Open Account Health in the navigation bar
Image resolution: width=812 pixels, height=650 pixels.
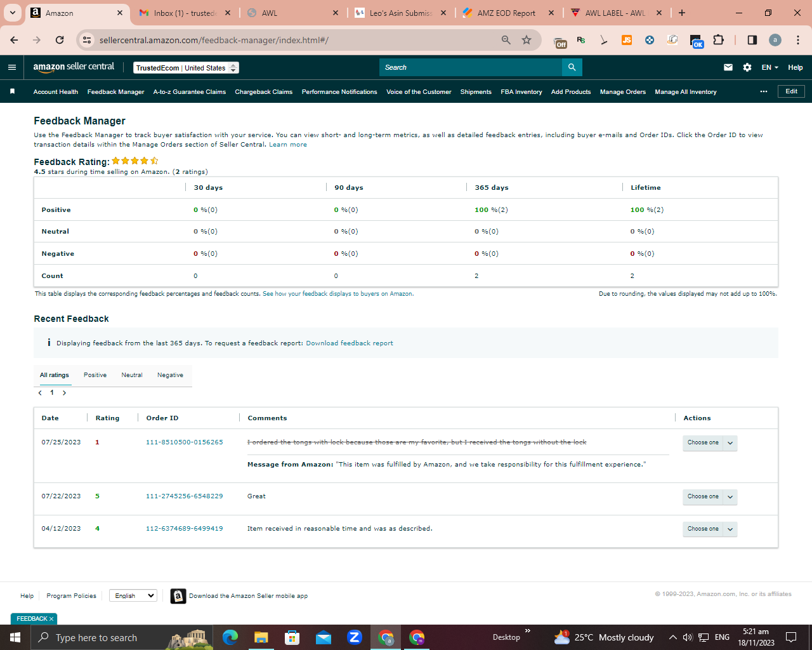(56, 92)
